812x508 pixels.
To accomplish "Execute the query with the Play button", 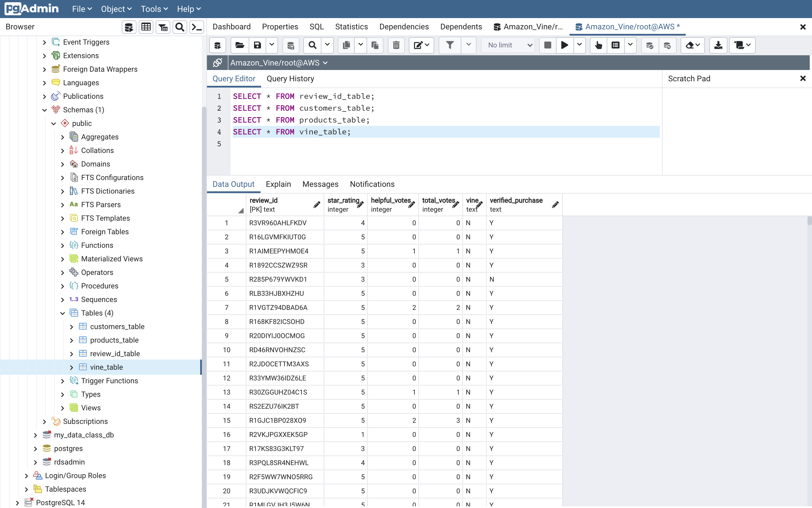I will coord(565,45).
